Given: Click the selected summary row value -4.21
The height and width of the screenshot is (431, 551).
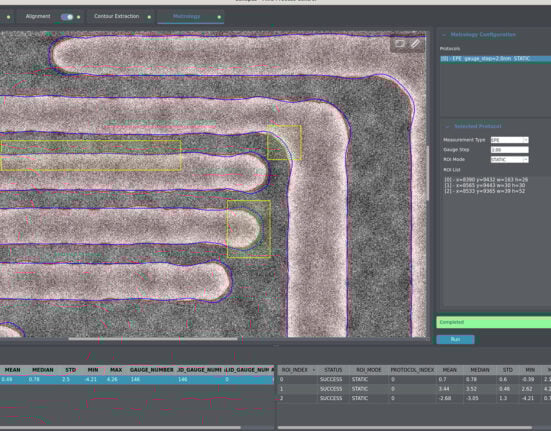Looking at the screenshot, I should click(91, 380).
